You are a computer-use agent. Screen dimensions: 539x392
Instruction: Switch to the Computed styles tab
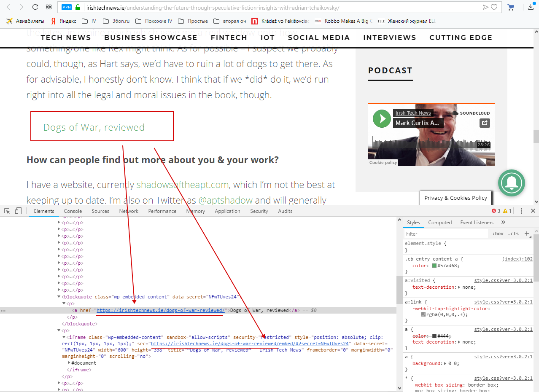440,223
